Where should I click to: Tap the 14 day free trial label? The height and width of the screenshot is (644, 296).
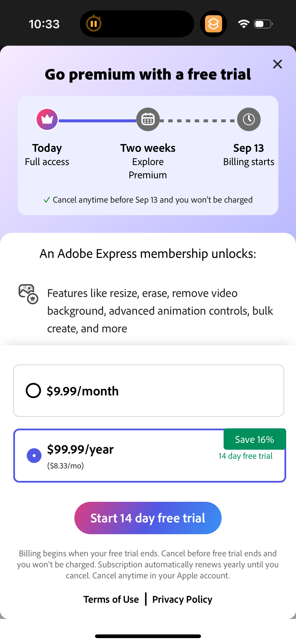tap(245, 456)
